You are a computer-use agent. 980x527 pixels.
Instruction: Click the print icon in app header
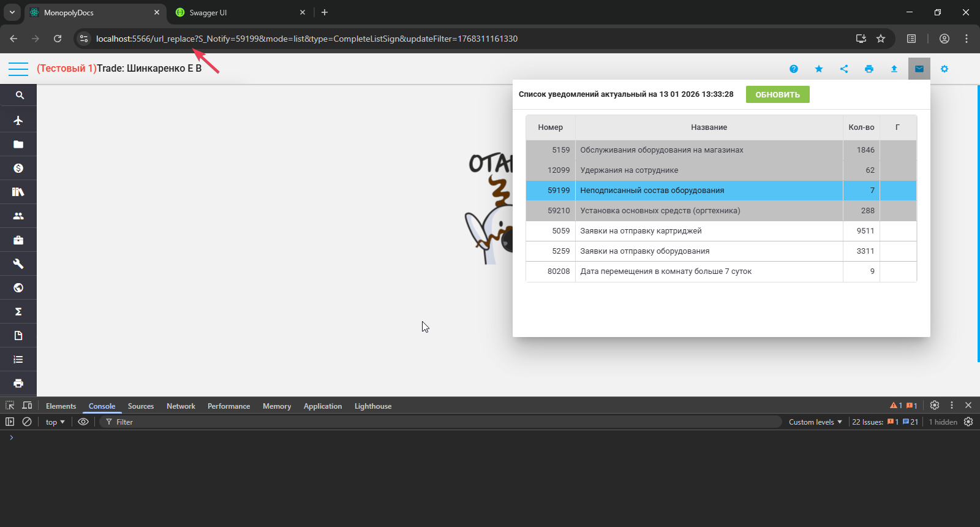coord(869,69)
